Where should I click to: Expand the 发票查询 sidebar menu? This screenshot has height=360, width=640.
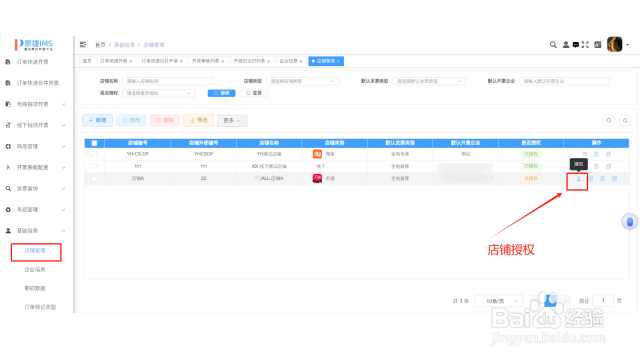click(x=35, y=189)
